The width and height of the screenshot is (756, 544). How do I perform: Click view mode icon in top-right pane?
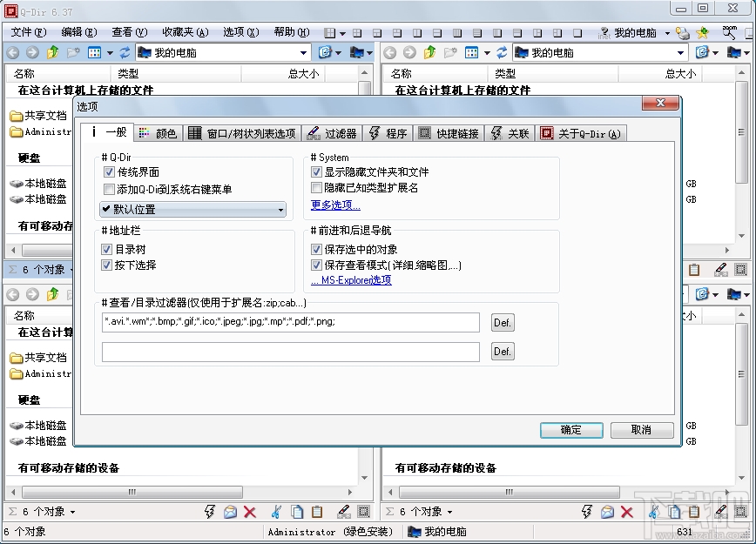pyautogui.click(x=471, y=52)
